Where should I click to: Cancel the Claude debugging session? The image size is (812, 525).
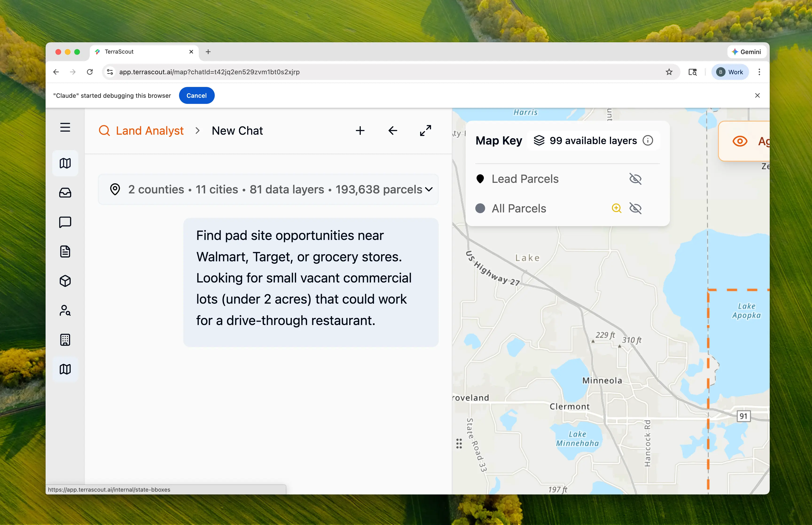pyautogui.click(x=196, y=95)
